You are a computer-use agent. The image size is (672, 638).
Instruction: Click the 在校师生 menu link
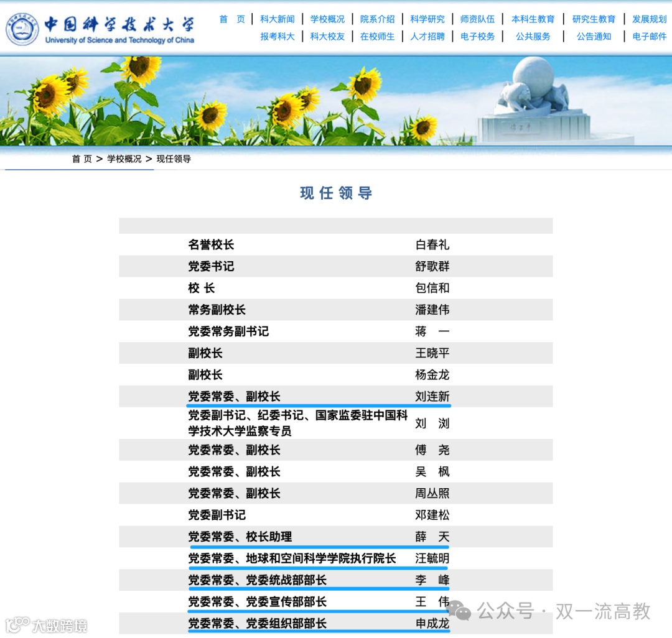coord(377,37)
